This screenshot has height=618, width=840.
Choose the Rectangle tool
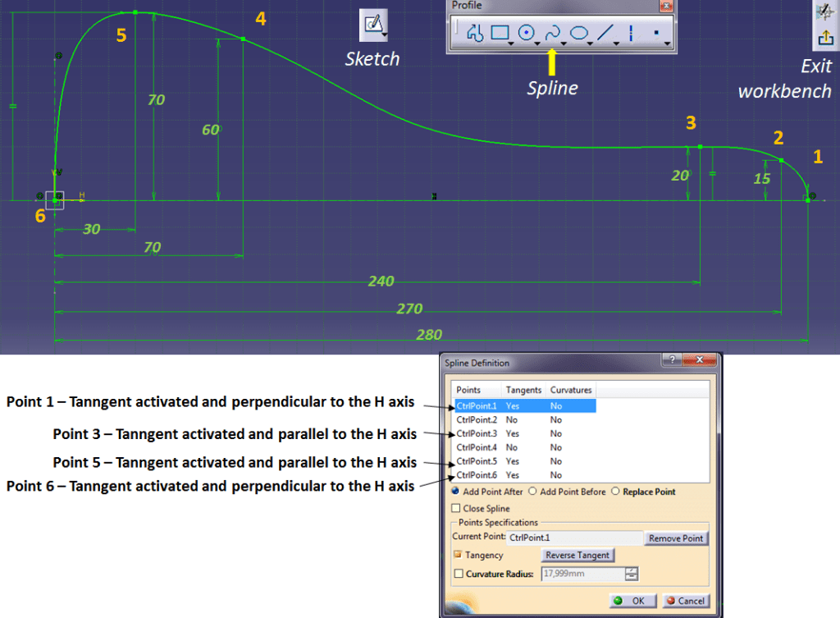[x=500, y=33]
